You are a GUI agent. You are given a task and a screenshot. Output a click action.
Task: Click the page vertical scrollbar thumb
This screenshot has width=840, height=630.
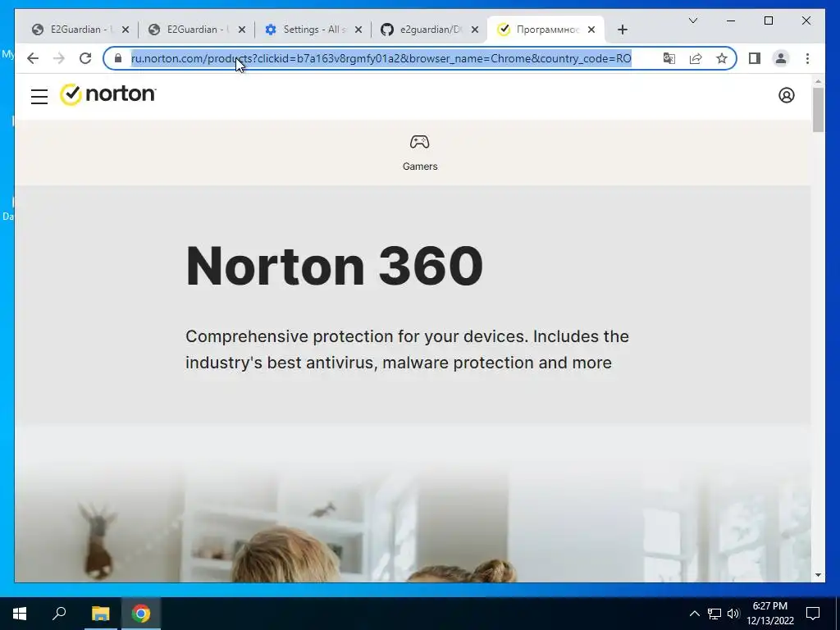point(818,109)
